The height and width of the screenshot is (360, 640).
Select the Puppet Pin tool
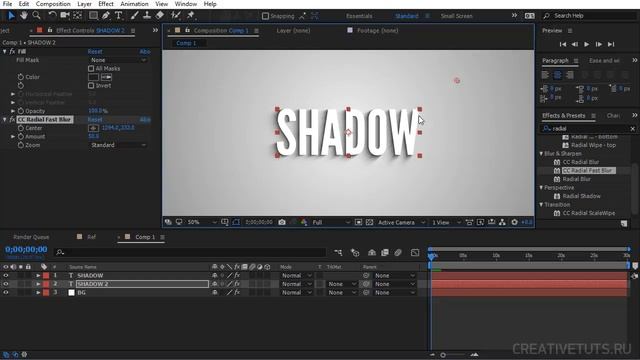coord(190,16)
